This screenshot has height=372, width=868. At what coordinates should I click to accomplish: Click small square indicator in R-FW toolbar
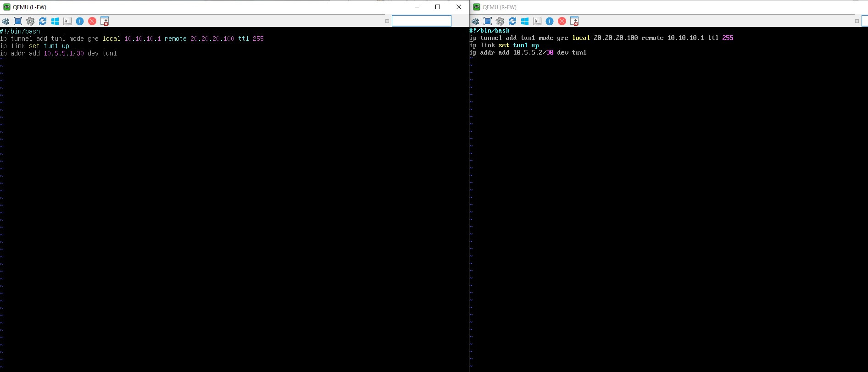click(x=857, y=21)
